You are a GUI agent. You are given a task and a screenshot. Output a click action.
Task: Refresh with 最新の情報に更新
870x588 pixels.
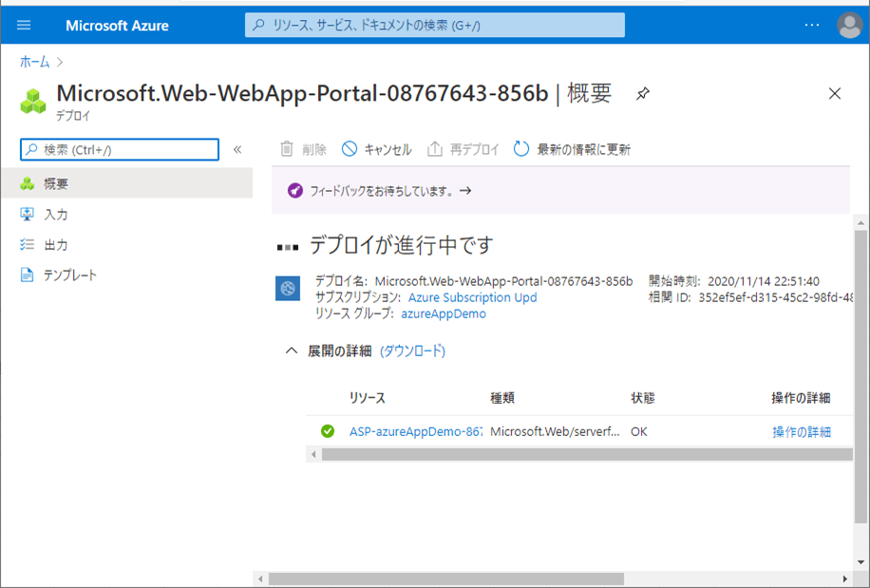click(x=572, y=149)
